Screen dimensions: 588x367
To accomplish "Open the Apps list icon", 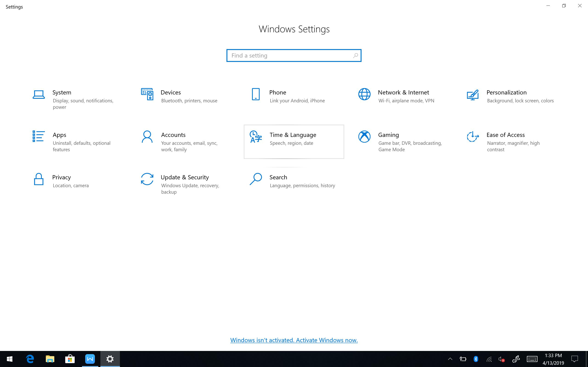I will (x=39, y=136).
